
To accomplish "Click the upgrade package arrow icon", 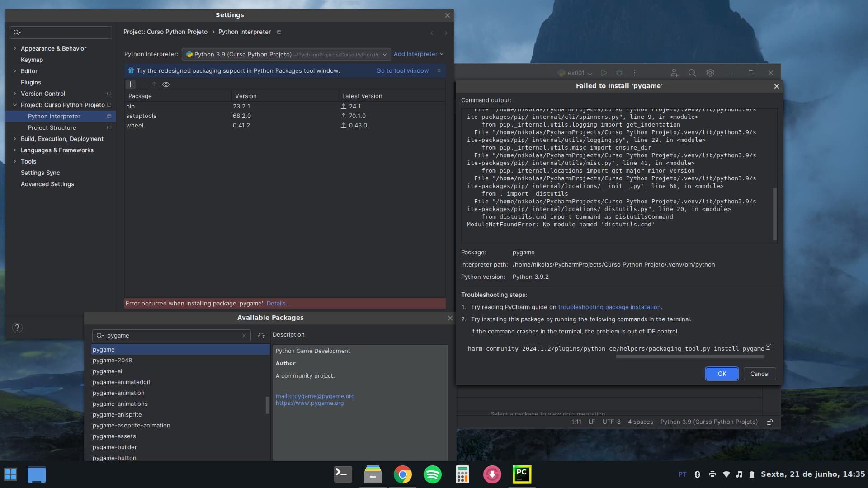I will [x=154, y=84].
